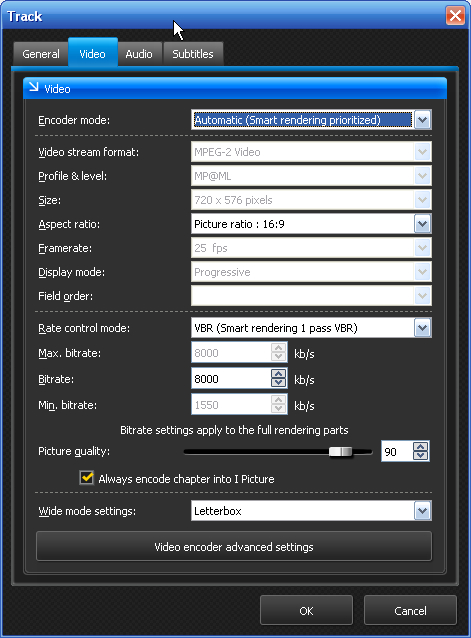Decrease Picture quality value with down arrow

pos(421,456)
